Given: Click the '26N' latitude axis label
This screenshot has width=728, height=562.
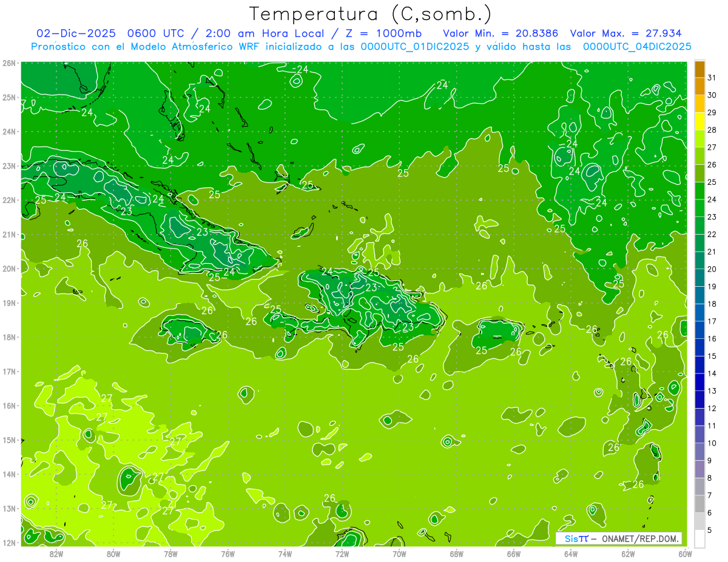Looking at the screenshot, I should tap(9, 63).
